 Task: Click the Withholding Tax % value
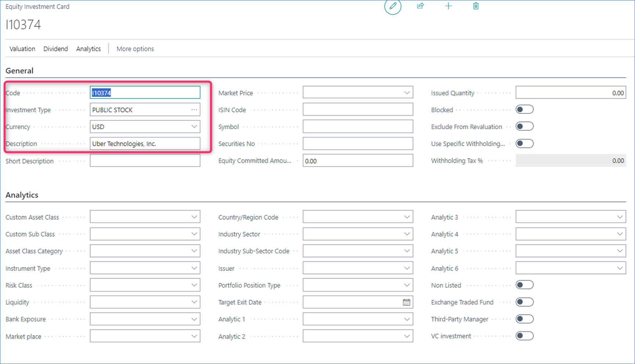pyautogui.click(x=571, y=161)
